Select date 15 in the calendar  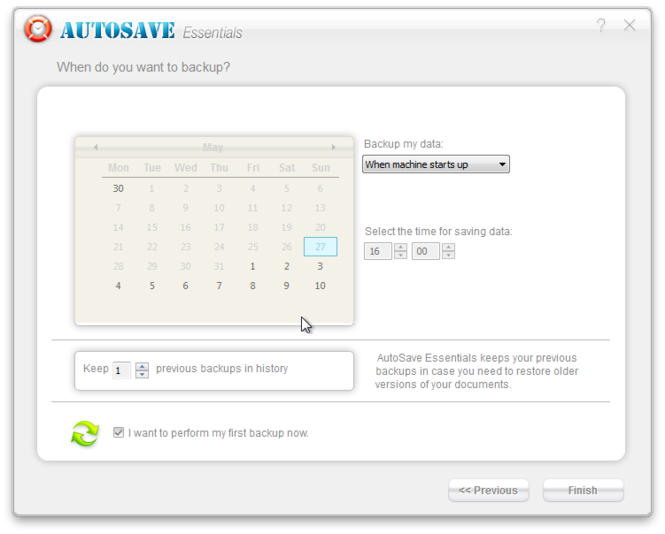(x=152, y=227)
